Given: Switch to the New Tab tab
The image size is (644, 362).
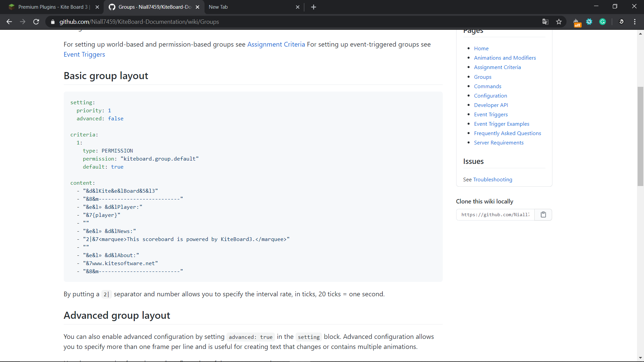Looking at the screenshot, I should [x=248, y=7].
